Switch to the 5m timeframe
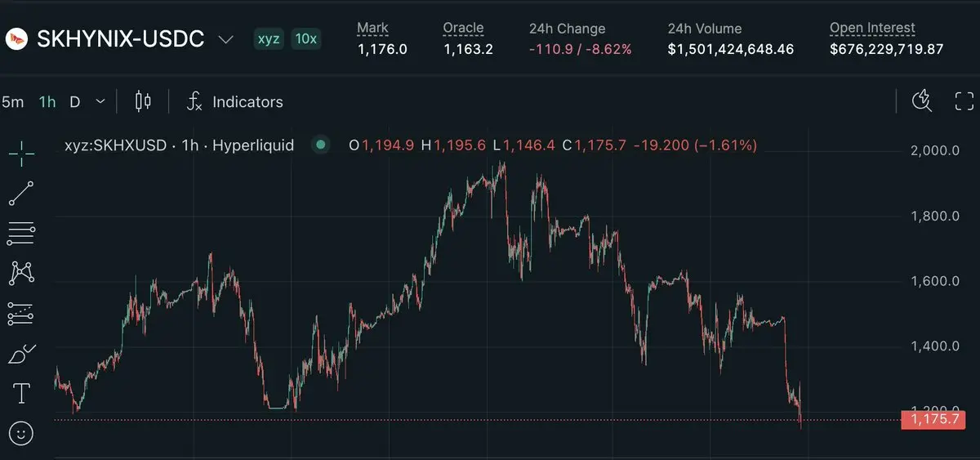 coord(13,102)
